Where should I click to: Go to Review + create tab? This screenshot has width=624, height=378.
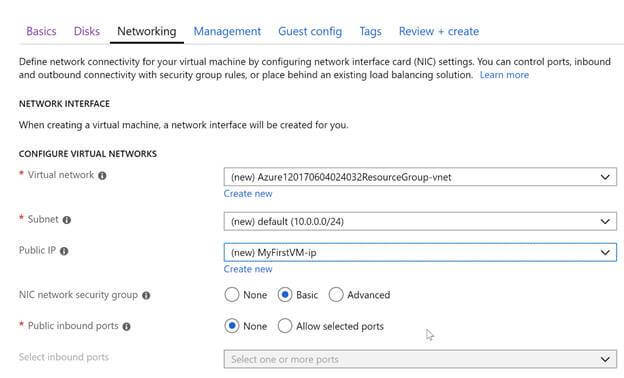click(x=439, y=31)
